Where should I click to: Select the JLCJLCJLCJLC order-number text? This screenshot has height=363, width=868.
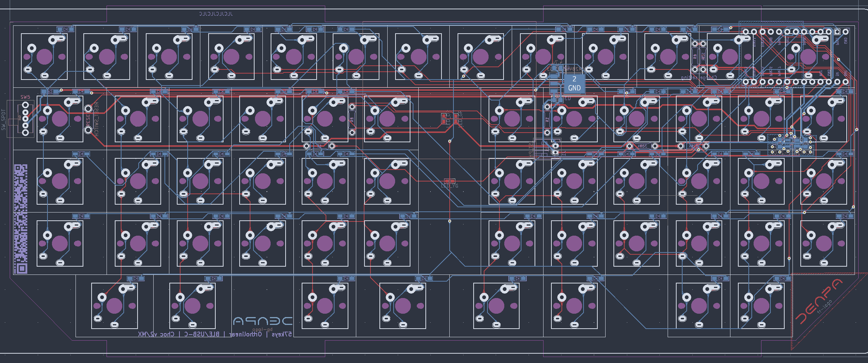coord(216,14)
